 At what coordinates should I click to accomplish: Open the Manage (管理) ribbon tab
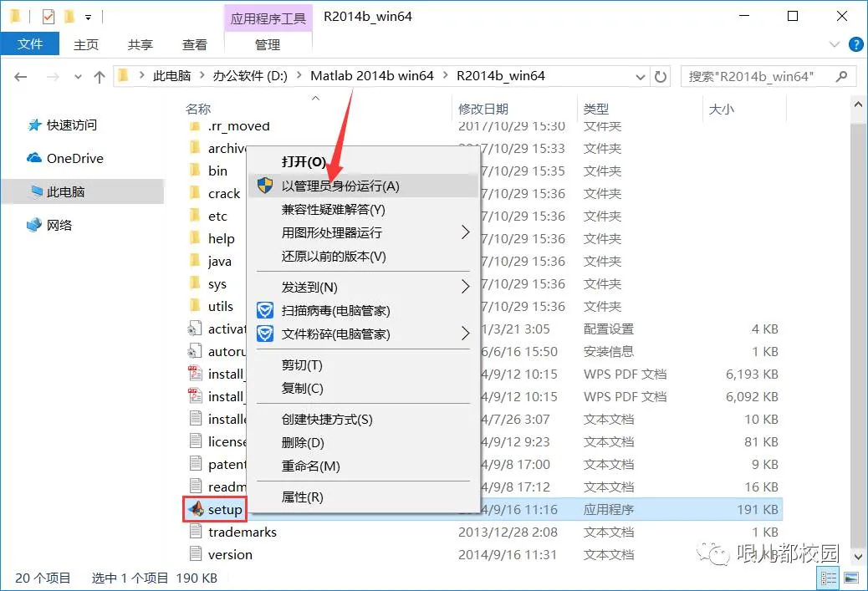268,45
